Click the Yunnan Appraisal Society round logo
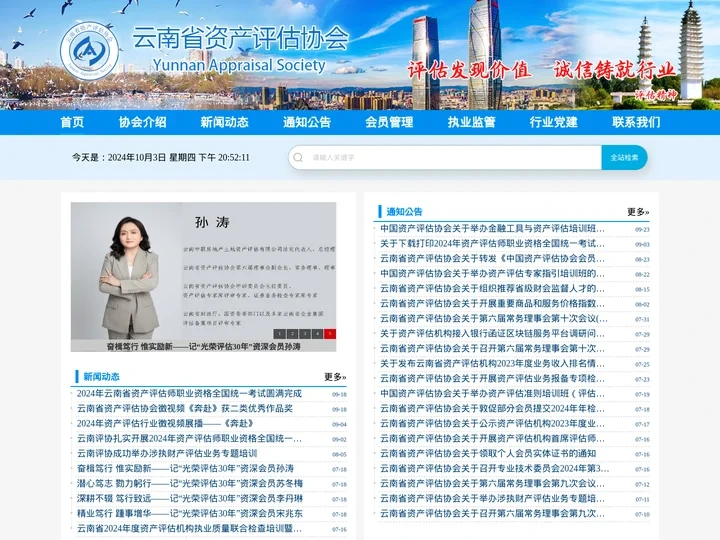The height and width of the screenshot is (540, 720). [89, 51]
